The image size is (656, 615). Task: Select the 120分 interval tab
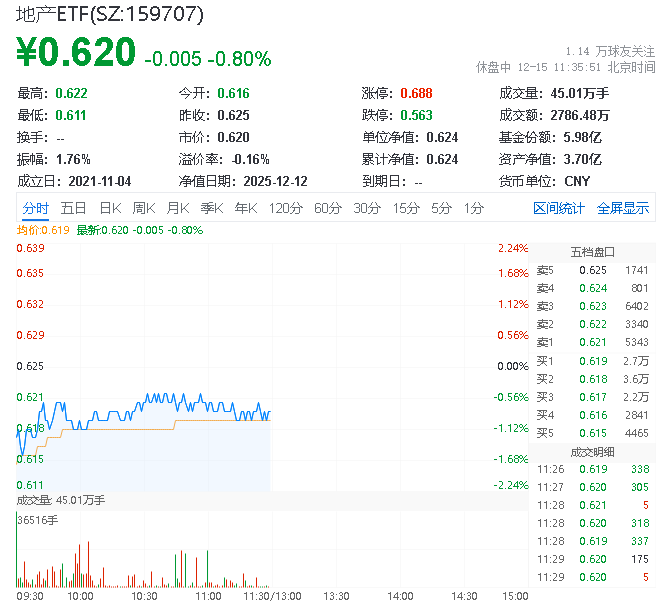click(285, 208)
